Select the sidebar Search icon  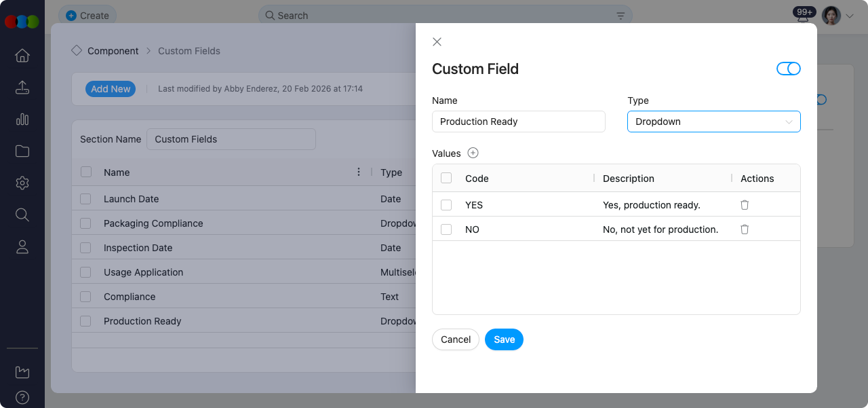click(22, 215)
